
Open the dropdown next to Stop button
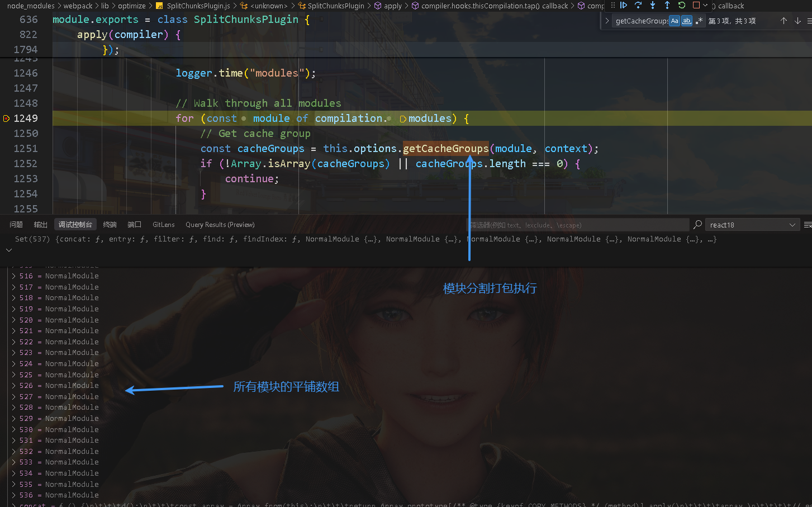[x=705, y=5]
